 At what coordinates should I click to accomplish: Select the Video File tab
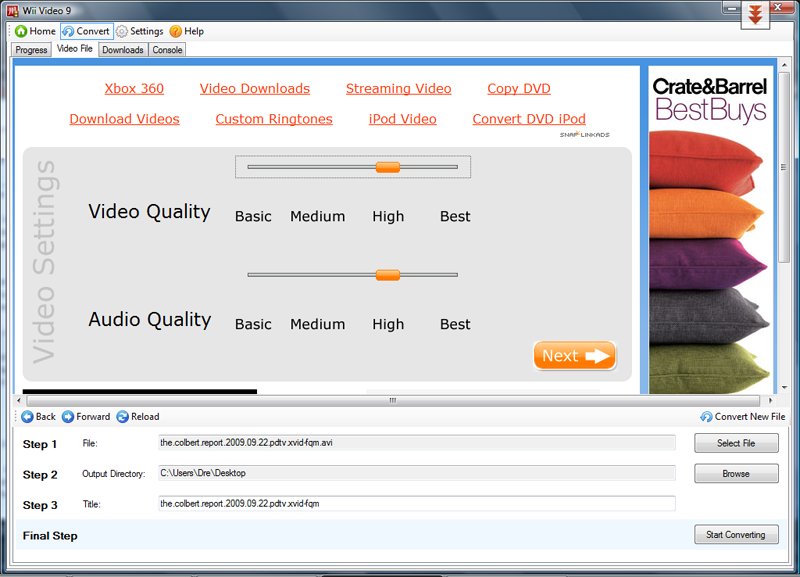click(x=74, y=48)
